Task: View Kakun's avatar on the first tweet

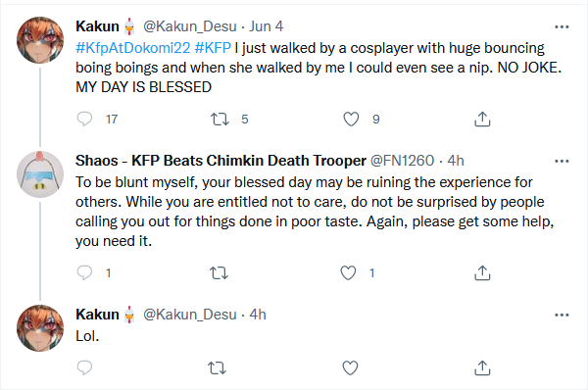Action: pyautogui.click(x=40, y=40)
